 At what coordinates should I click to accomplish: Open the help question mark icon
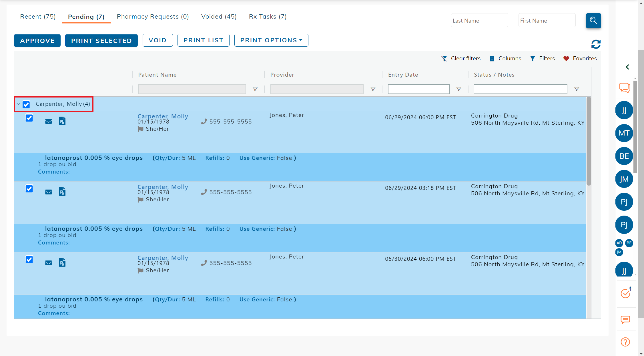(x=625, y=342)
